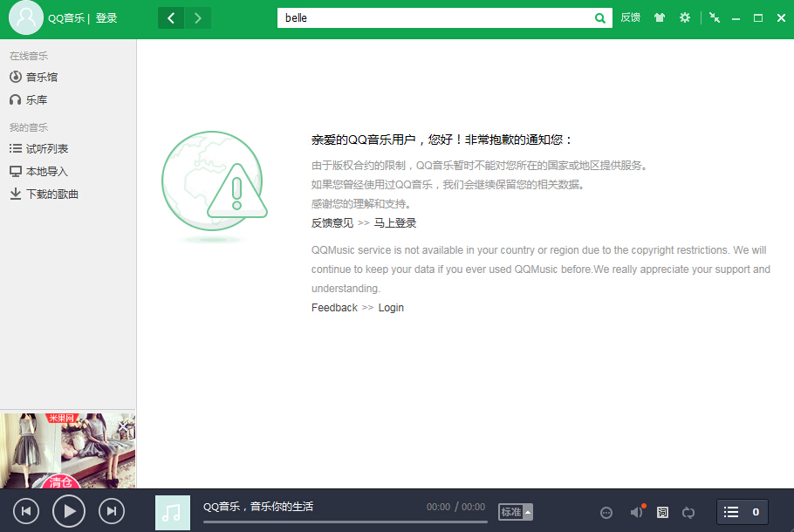Go forward with the right arrow button
The width and height of the screenshot is (794, 532).
point(198,18)
